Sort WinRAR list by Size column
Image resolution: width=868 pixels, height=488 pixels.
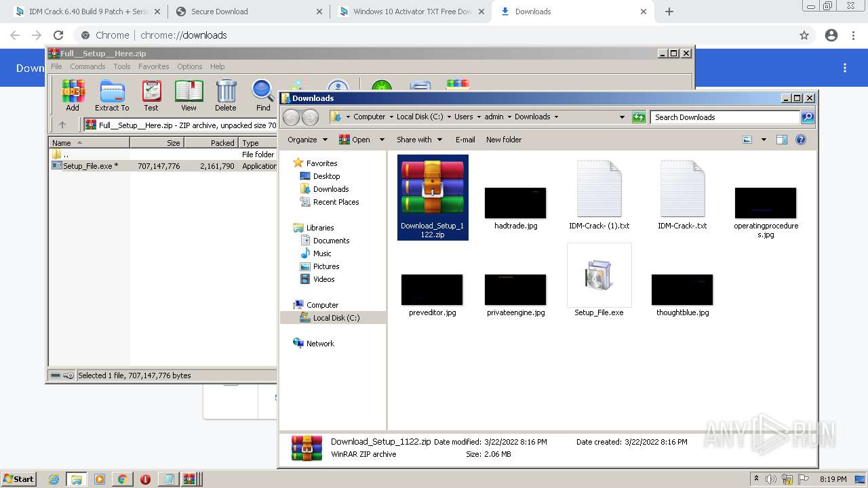coord(157,143)
